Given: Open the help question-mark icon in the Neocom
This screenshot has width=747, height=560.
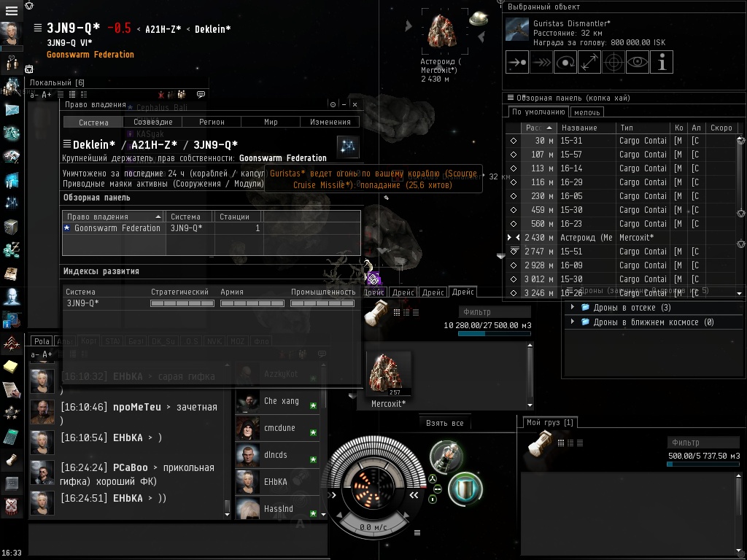Looking at the screenshot, I should click(11, 319).
